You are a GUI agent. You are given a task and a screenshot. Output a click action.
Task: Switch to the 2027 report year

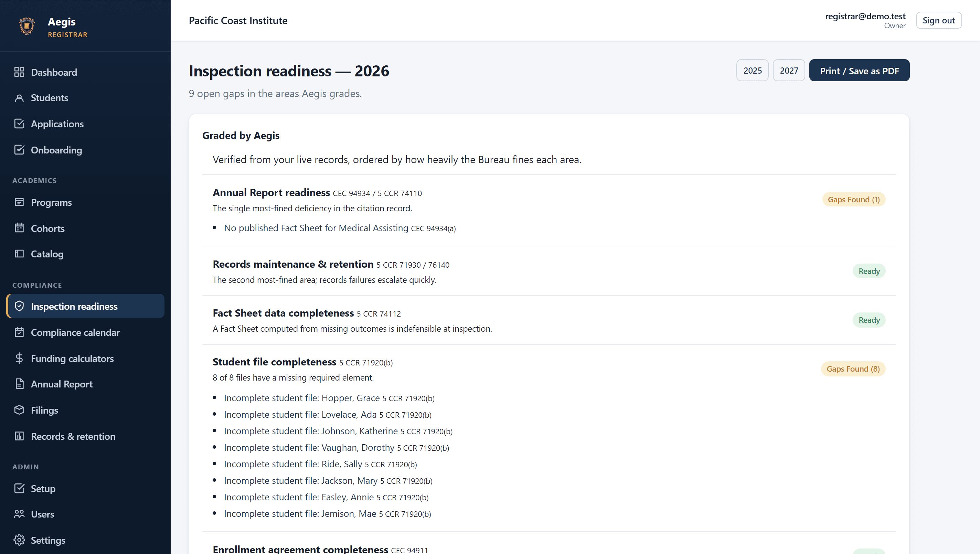click(789, 71)
